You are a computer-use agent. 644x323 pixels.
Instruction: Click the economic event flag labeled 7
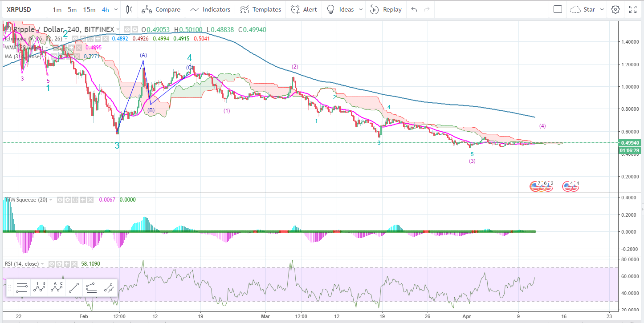(534, 186)
